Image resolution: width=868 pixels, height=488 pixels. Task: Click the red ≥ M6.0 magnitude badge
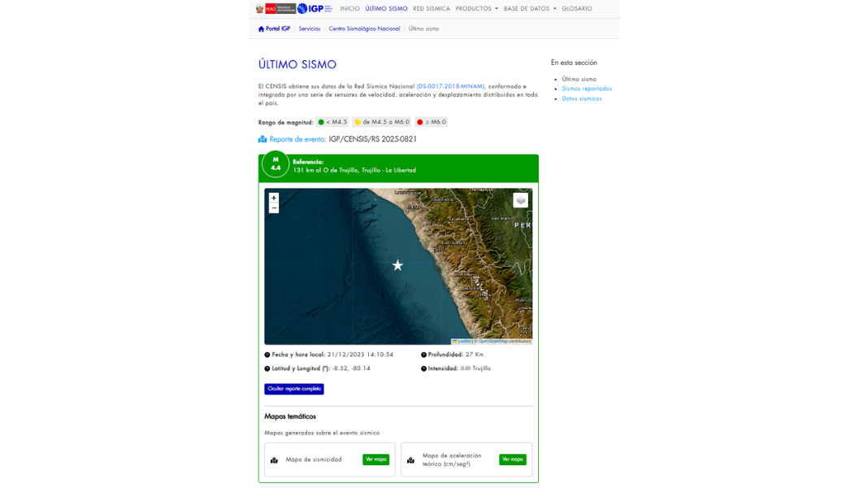click(x=432, y=122)
